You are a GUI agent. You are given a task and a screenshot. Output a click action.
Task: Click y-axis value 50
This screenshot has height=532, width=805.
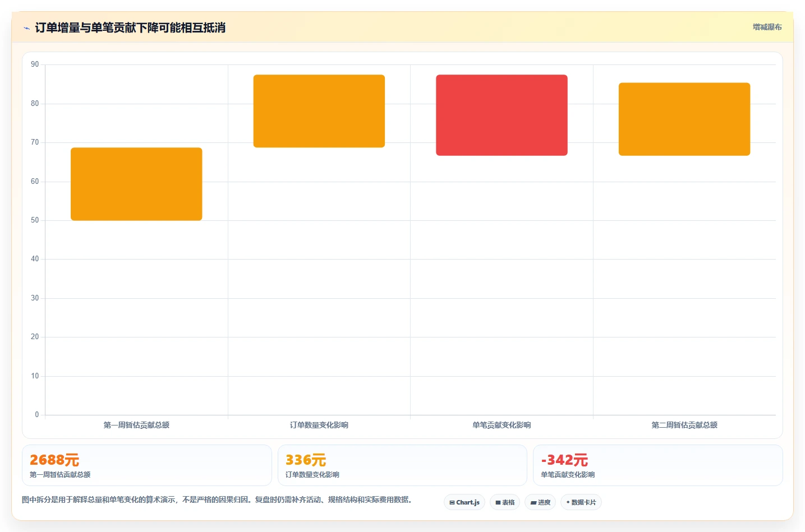35,220
